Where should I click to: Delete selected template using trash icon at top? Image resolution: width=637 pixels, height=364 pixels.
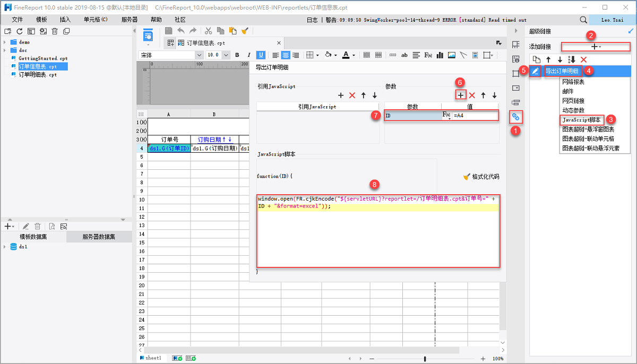click(x=55, y=31)
